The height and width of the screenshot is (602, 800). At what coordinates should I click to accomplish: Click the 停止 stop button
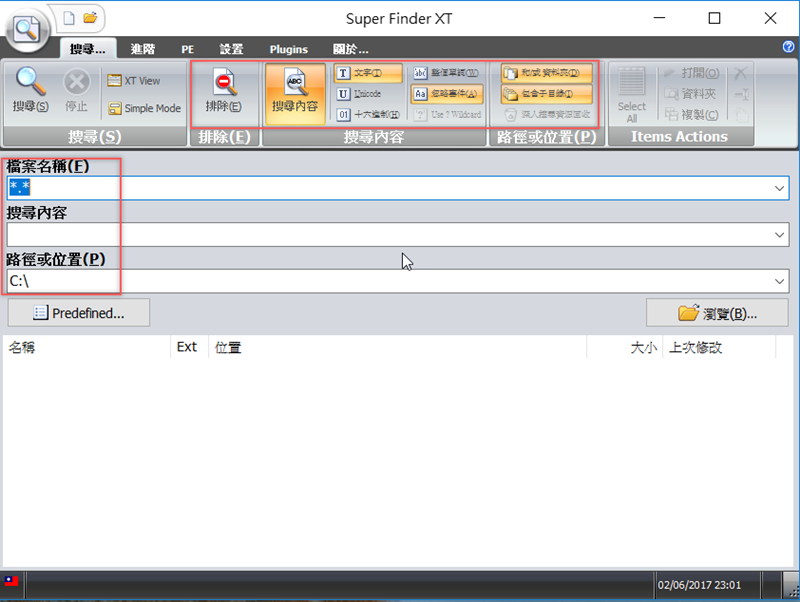tap(77, 90)
